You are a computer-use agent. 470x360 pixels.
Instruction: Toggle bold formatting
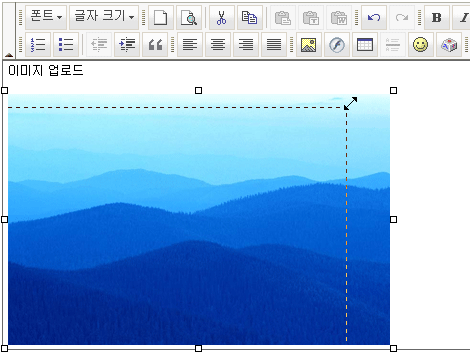pyautogui.click(x=437, y=17)
